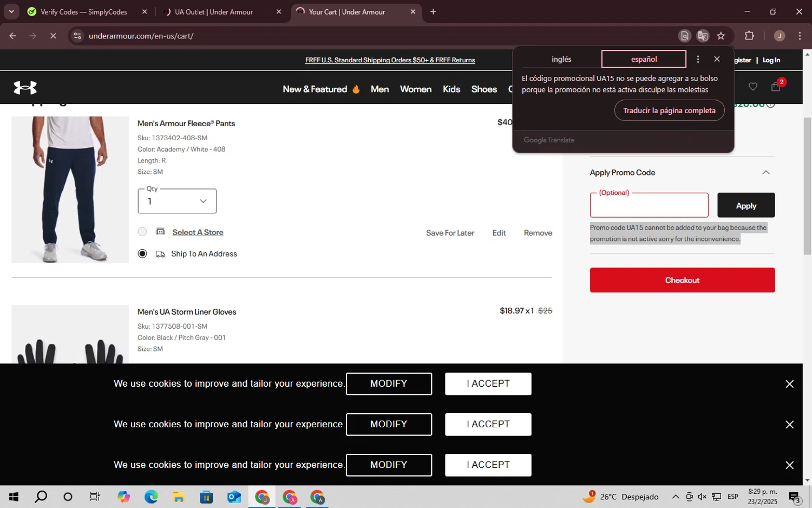The width and height of the screenshot is (812, 508).
Task: Open the free shipping and returns banner link
Action: click(390, 60)
